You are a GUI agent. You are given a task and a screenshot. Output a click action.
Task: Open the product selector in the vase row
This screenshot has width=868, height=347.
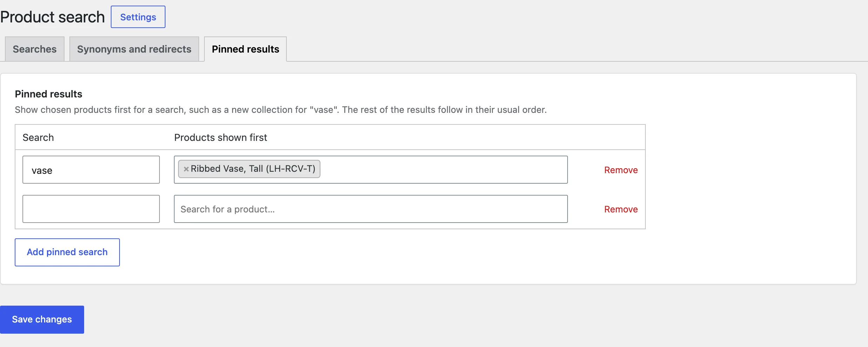click(371, 170)
